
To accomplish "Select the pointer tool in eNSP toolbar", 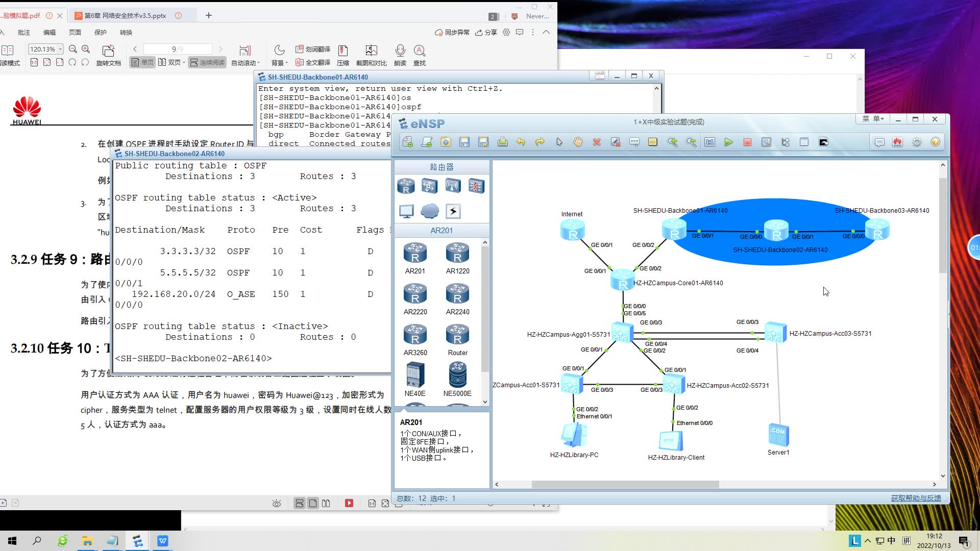I will [x=559, y=142].
